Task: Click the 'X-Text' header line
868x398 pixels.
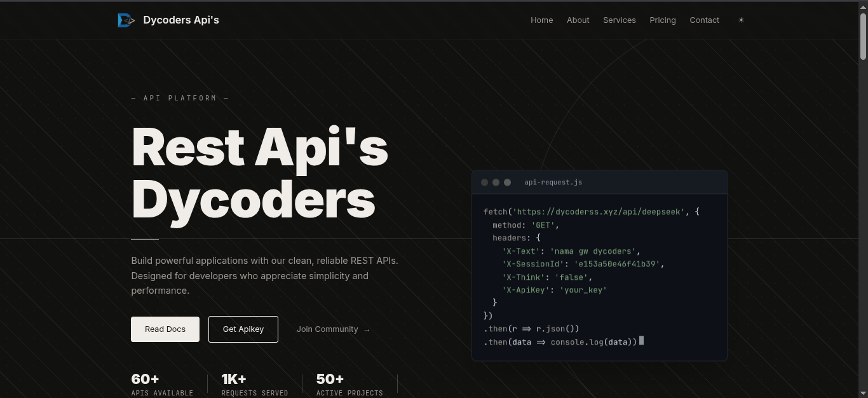Action: pyautogui.click(x=571, y=251)
